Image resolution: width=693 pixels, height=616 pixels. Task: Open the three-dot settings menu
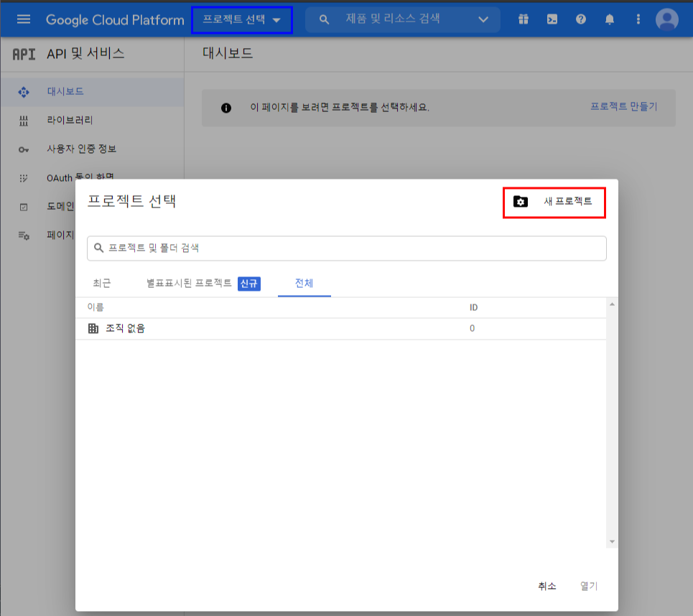(x=638, y=19)
